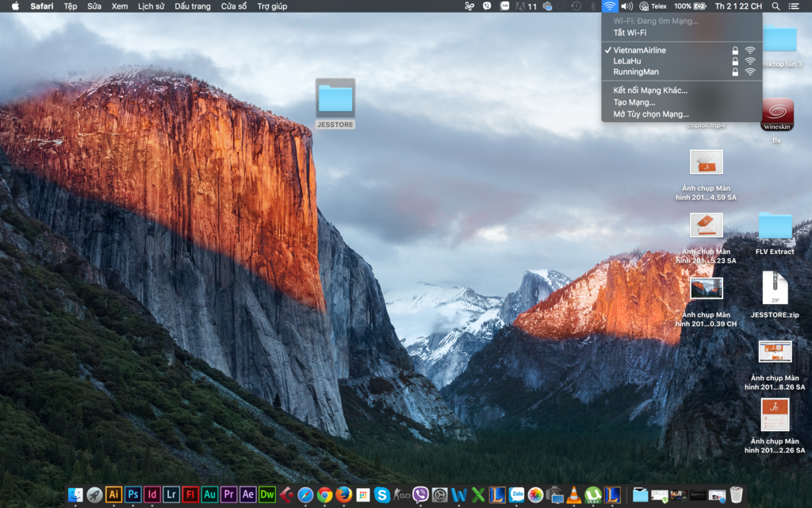Image resolution: width=812 pixels, height=508 pixels.
Task: Open Mở Tùy chọn Mạng… preferences
Action: (651, 114)
